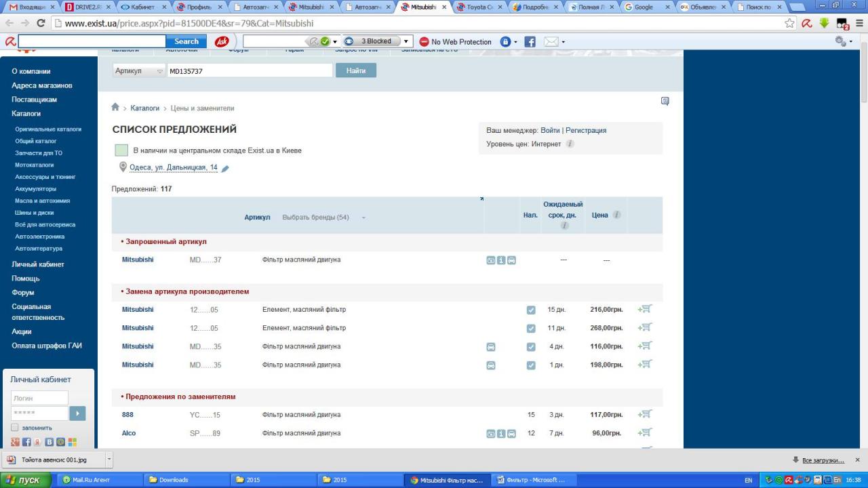
Task: Reload the page
Action: pyautogui.click(x=41, y=23)
